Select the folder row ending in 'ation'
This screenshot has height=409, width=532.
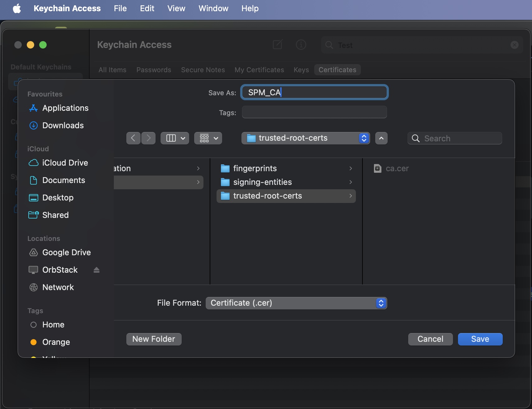(x=158, y=168)
